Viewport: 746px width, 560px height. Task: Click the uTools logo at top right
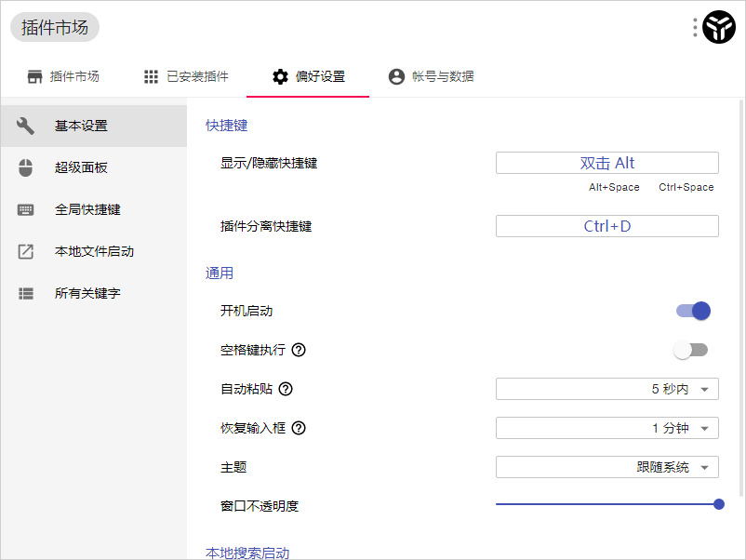coord(717,27)
